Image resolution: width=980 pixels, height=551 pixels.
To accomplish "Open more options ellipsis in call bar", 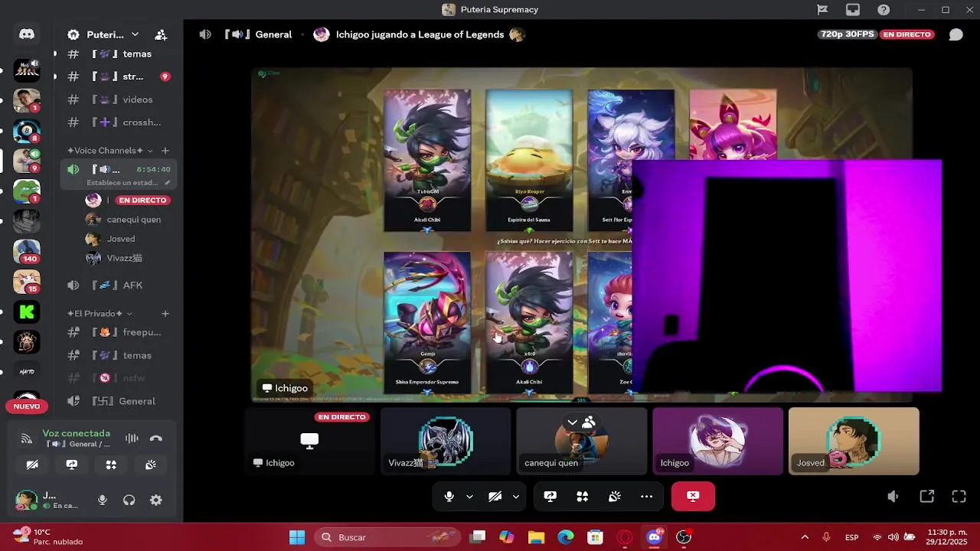I will tap(647, 497).
